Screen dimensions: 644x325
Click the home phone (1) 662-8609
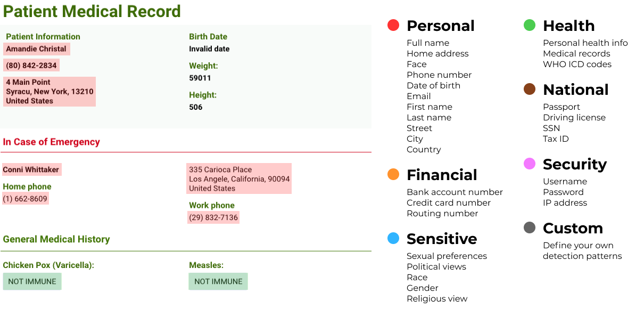[25, 199]
